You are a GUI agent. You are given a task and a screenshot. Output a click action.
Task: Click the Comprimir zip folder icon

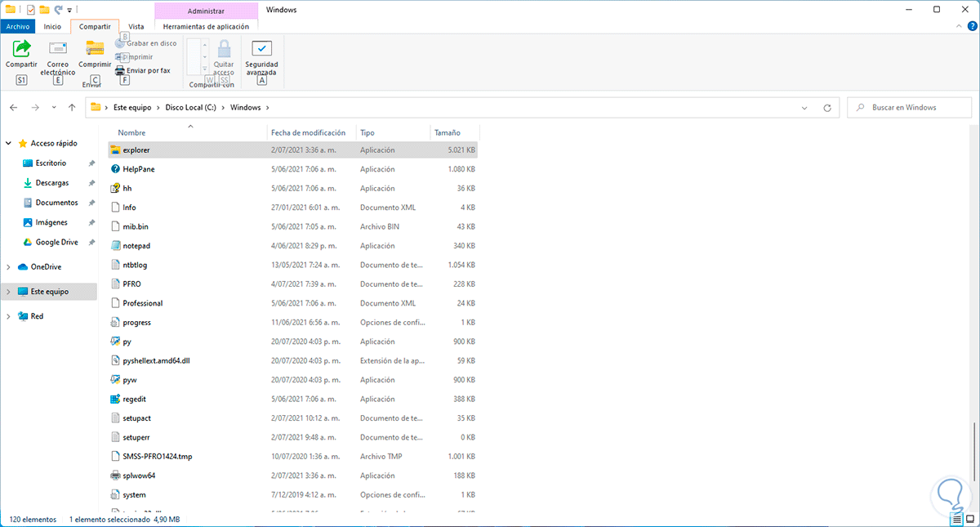(x=95, y=48)
